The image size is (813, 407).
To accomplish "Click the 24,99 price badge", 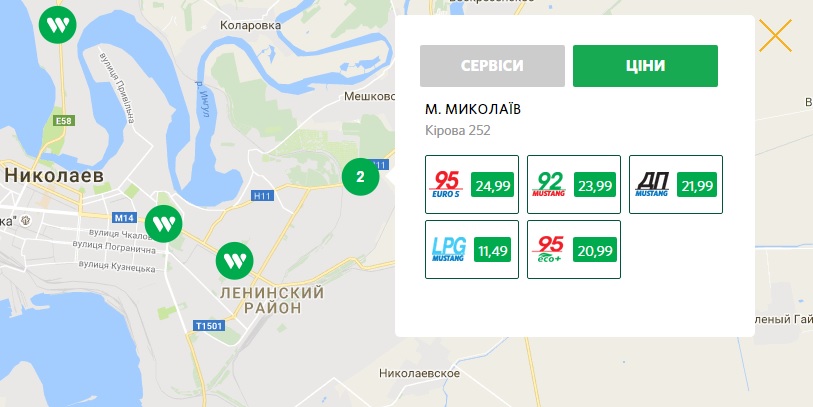I will tap(493, 185).
